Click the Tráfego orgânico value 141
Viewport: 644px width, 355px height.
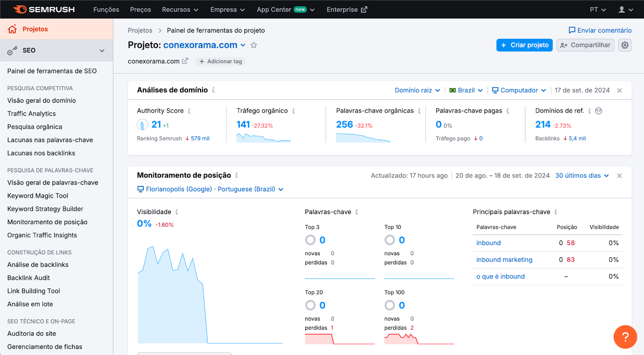[x=243, y=125]
